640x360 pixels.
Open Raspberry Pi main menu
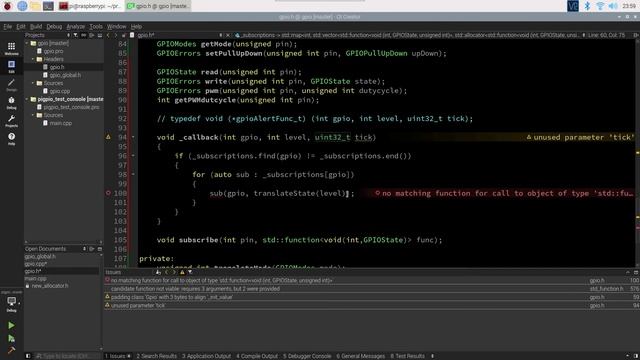coord(7,6)
